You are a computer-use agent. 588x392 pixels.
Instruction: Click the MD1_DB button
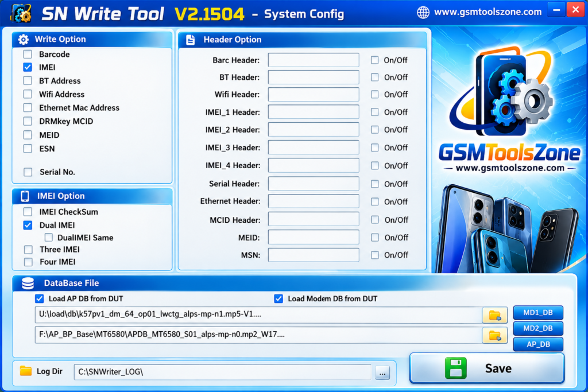(x=537, y=313)
